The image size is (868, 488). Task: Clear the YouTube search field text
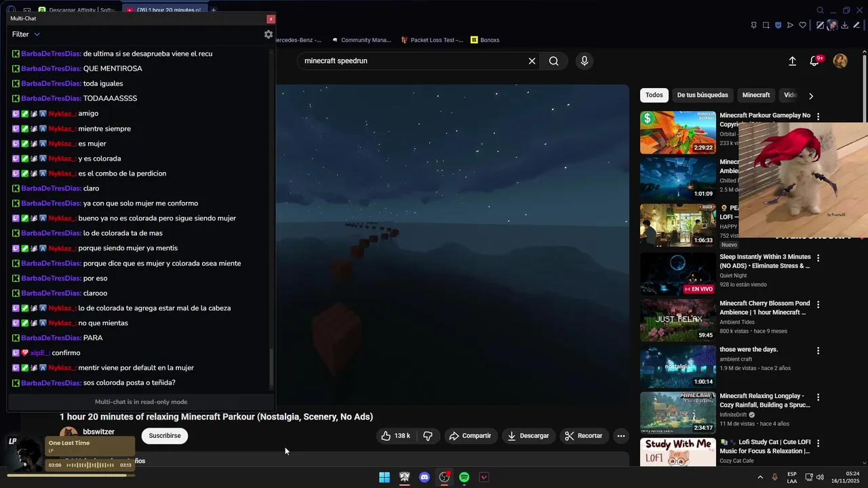pyautogui.click(x=532, y=61)
